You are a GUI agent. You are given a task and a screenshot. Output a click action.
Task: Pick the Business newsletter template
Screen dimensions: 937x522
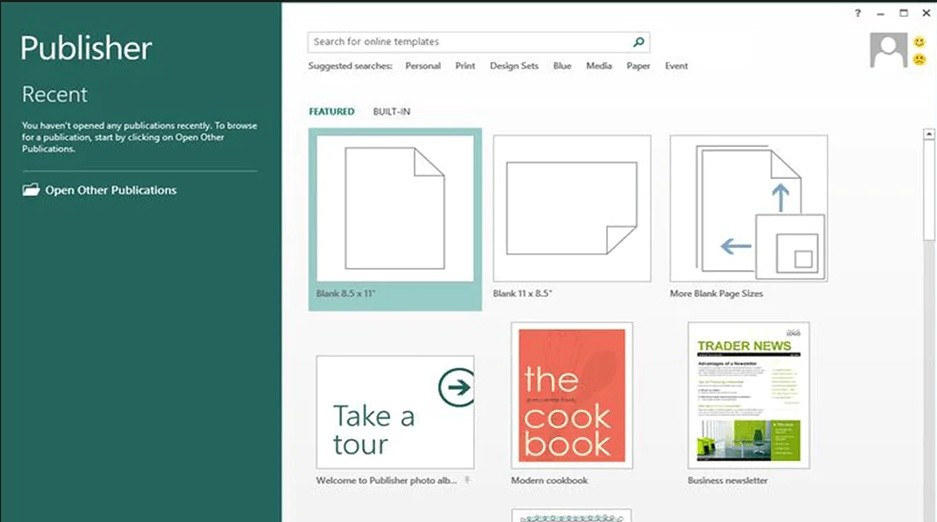(x=748, y=396)
